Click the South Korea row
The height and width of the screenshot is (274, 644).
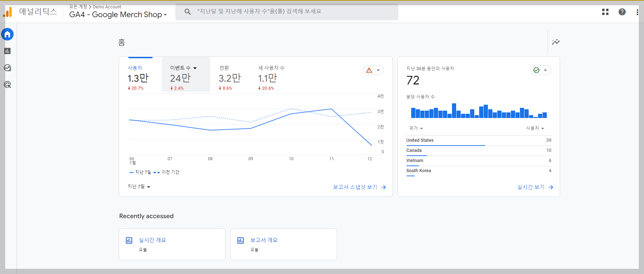479,171
